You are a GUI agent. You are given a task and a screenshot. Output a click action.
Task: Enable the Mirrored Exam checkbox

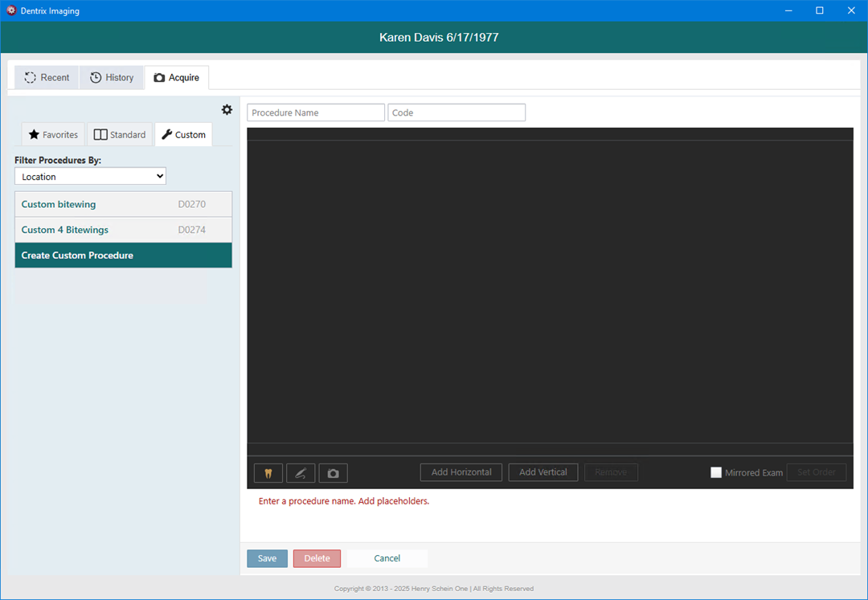coord(716,472)
